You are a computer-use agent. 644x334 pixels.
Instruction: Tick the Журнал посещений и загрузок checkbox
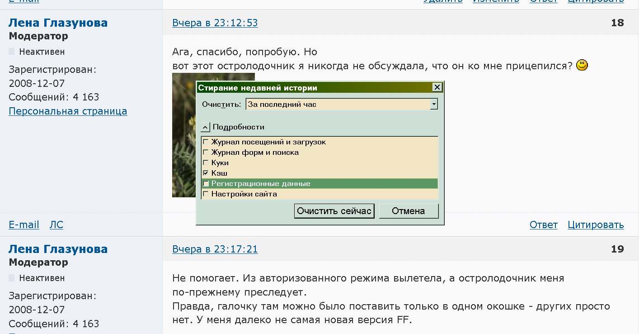tap(206, 142)
